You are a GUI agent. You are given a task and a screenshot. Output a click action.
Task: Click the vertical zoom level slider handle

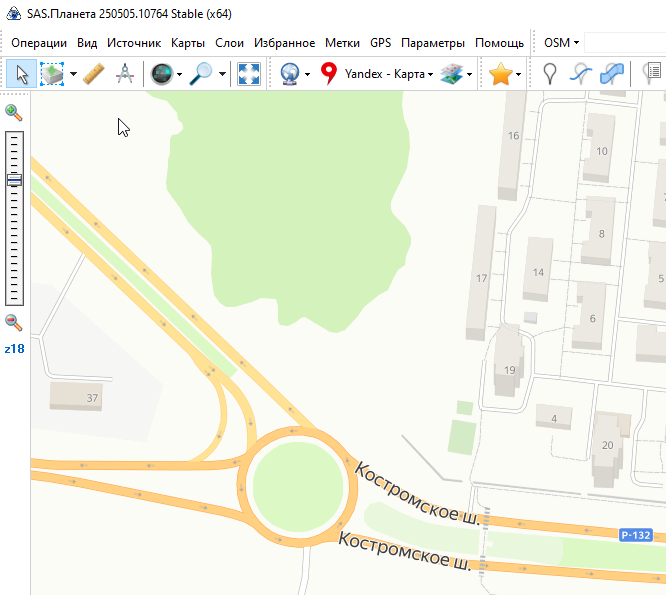coord(14,180)
